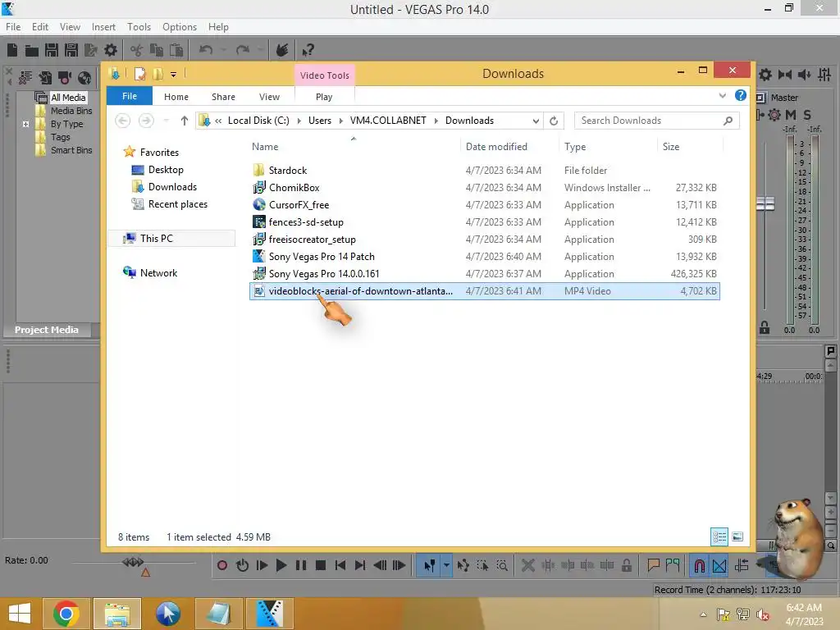Open the Mixing Console faders icon

pos(824,75)
